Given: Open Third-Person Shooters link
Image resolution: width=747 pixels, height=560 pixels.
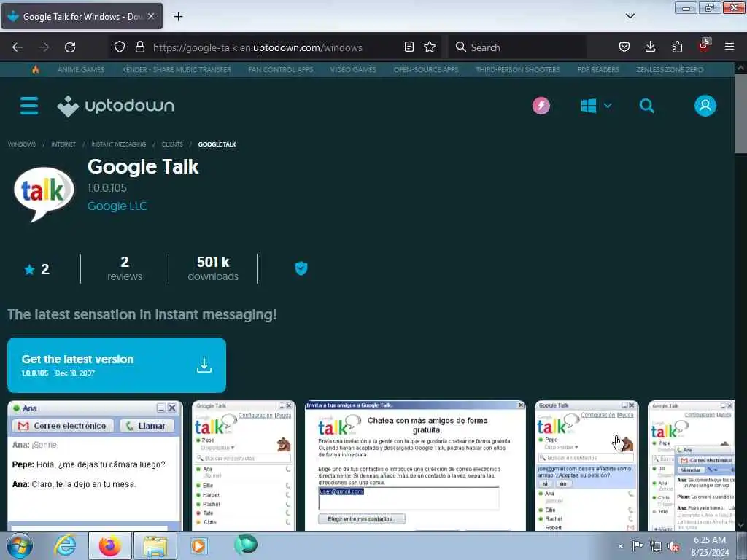Looking at the screenshot, I should [518, 69].
